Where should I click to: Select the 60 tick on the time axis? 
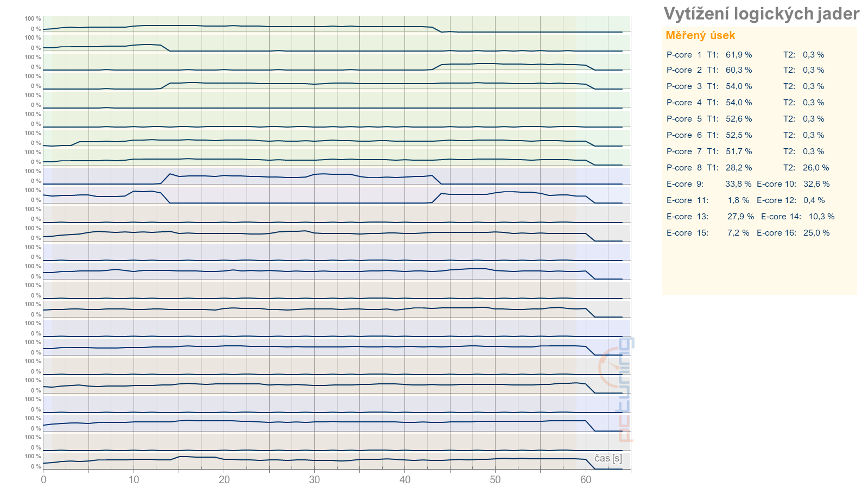click(x=586, y=480)
